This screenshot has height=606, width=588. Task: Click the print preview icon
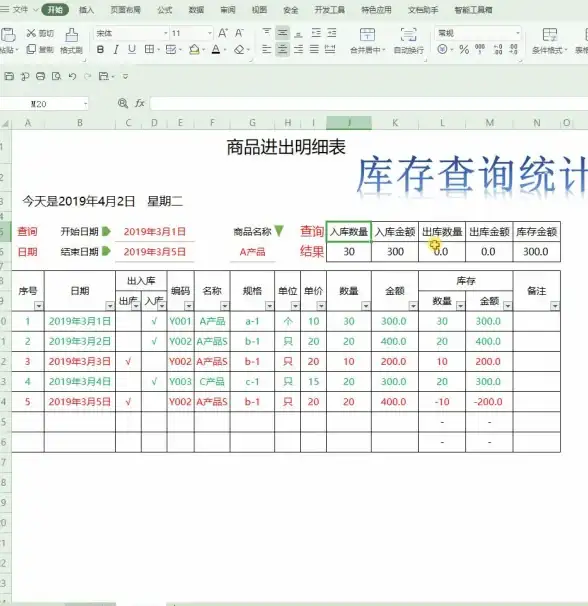[x=56, y=77]
